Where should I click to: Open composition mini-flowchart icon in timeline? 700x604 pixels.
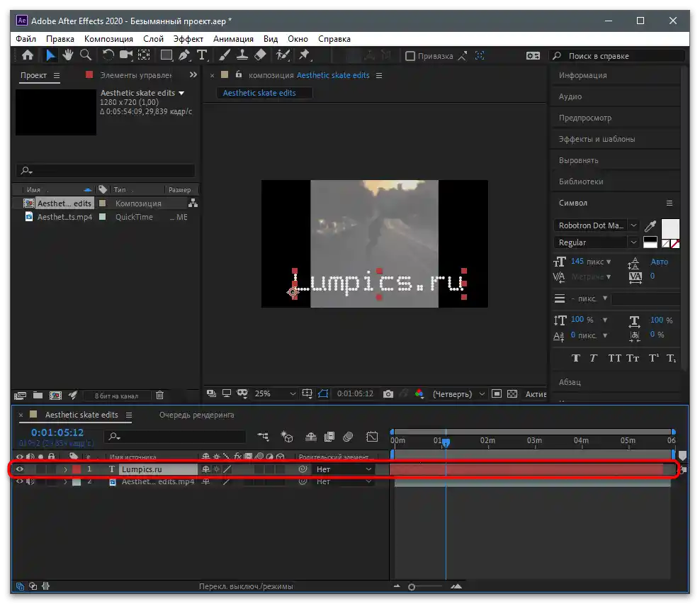pos(263,437)
